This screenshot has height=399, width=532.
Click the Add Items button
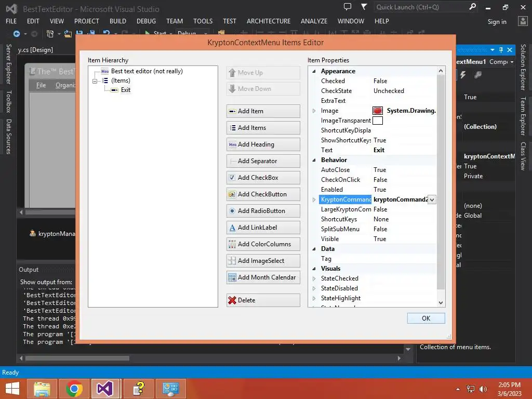click(x=263, y=128)
